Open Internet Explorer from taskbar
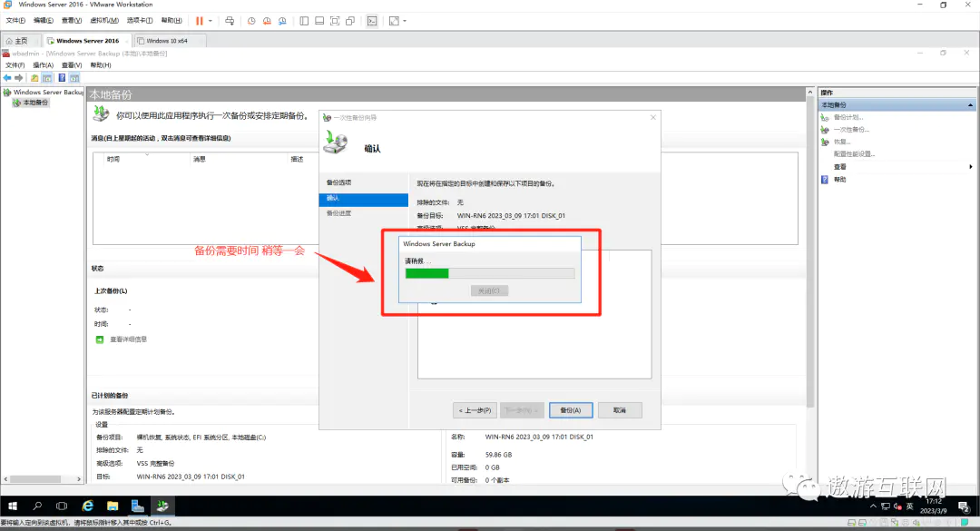Image resolution: width=980 pixels, height=531 pixels. pyautogui.click(x=87, y=506)
